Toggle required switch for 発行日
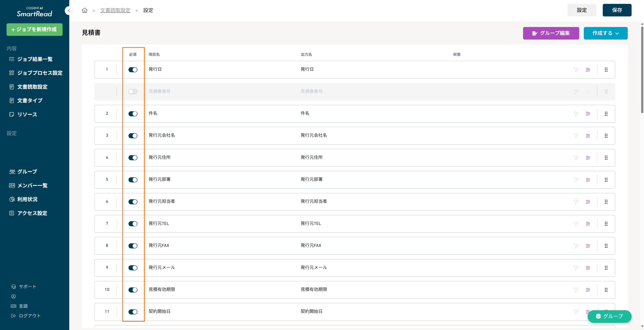 pyautogui.click(x=133, y=70)
